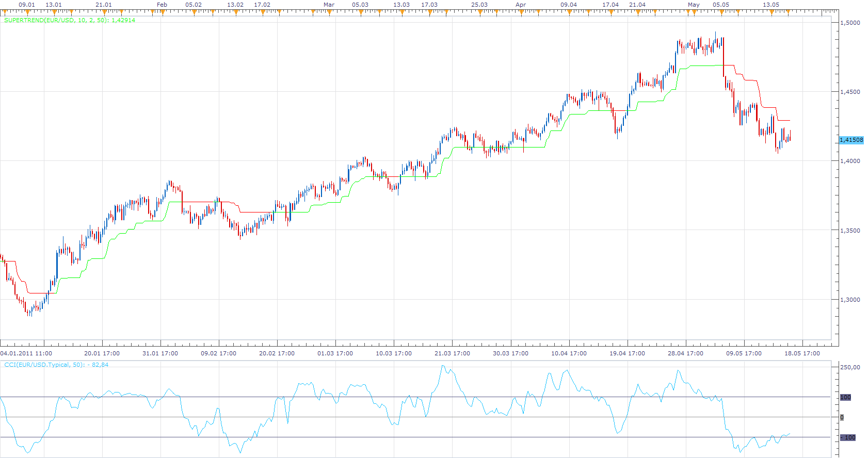
Task: Click the 250,00 CCI scale label
Action: [850, 367]
